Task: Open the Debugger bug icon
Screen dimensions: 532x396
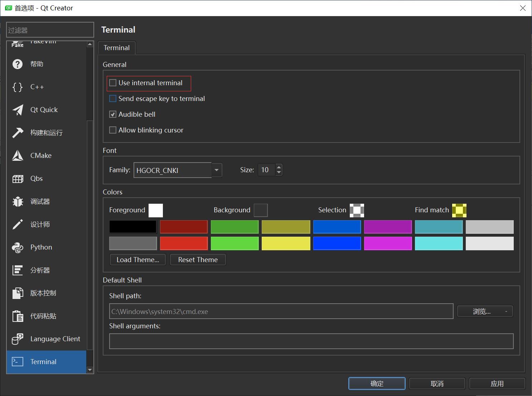Action: click(x=18, y=202)
